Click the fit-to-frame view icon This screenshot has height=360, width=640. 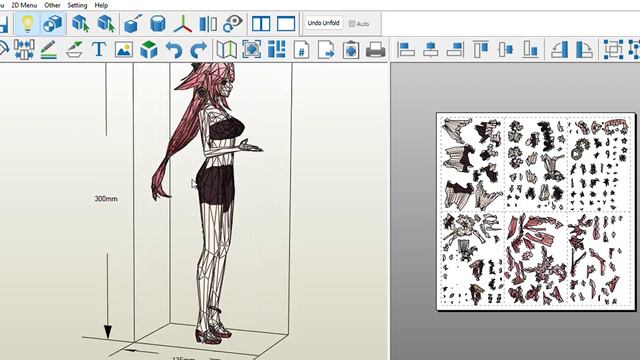pyautogui.click(x=251, y=49)
